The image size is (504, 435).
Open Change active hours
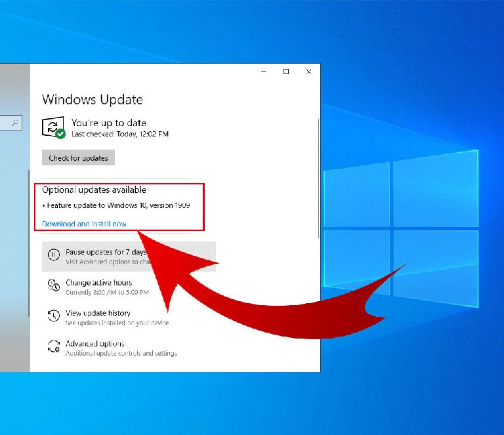point(98,282)
